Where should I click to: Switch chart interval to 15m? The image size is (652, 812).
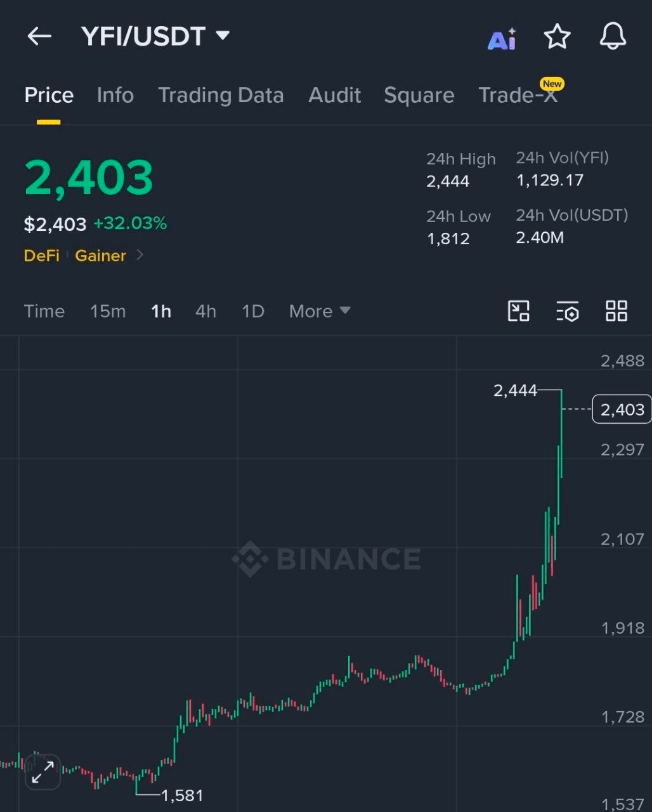pos(108,311)
